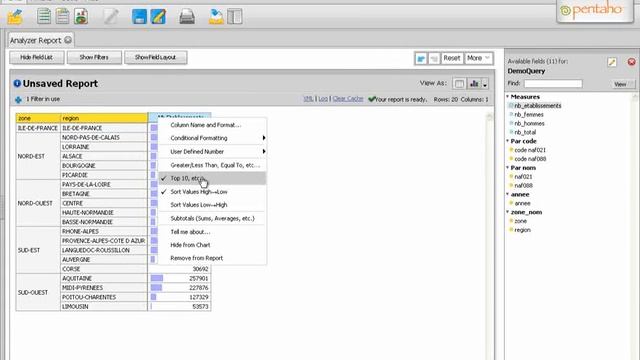640x360 pixels.
Task: Click the Reset button
Action: point(452,58)
